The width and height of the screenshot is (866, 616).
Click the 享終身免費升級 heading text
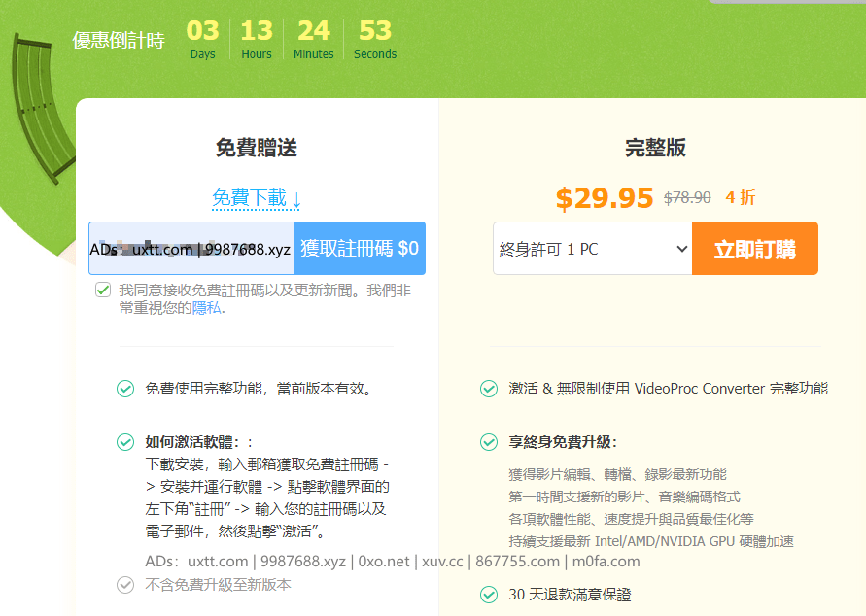(563, 442)
